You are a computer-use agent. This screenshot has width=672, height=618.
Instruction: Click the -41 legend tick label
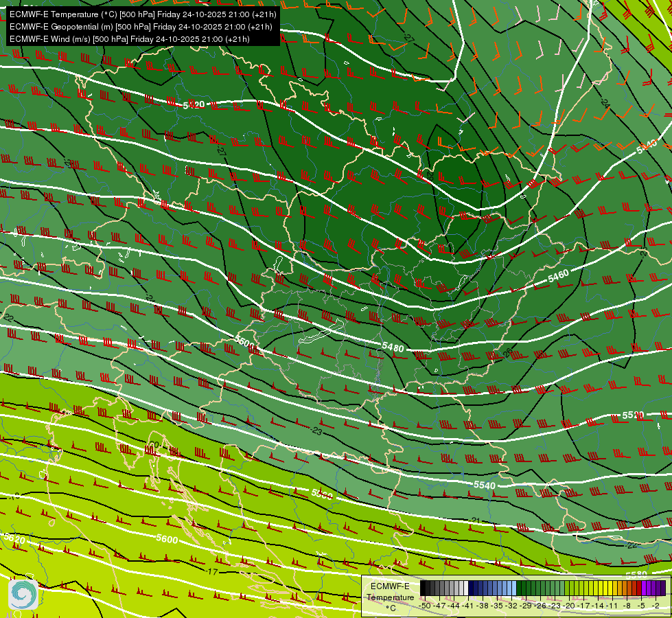[467, 606]
